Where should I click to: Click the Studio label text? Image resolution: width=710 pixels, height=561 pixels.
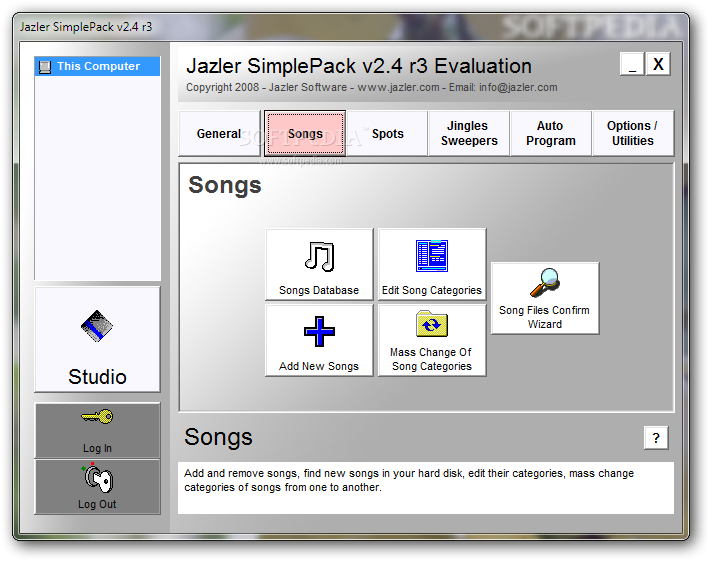click(x=97, y=377)
